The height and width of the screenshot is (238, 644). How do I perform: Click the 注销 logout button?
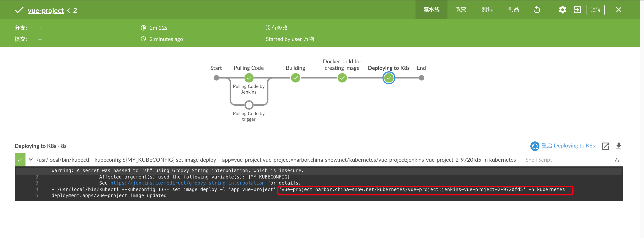point(595,10)
